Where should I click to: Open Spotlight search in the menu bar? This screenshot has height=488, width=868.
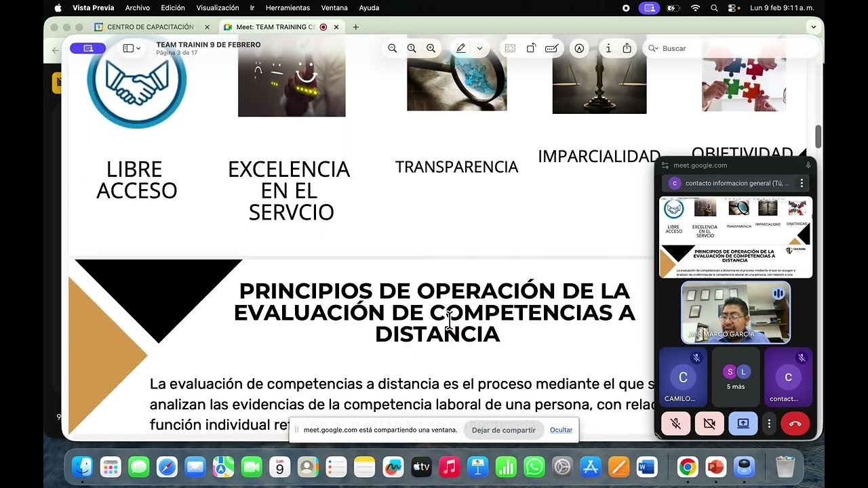[x=714, y=8]
